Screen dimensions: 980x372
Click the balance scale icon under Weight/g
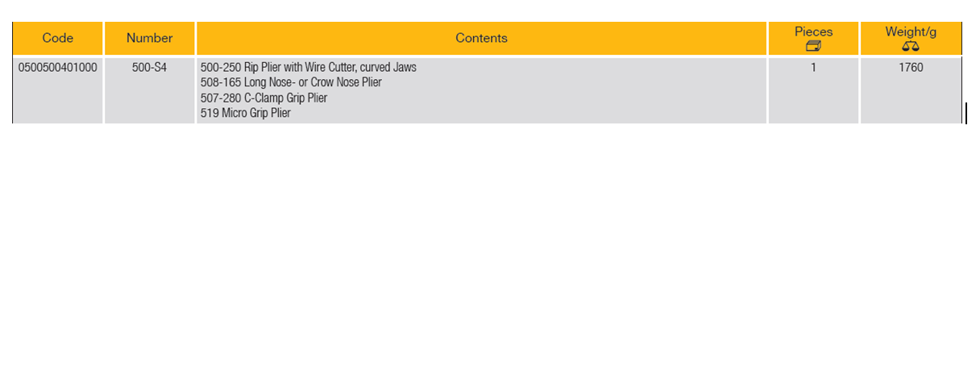tap(911, 46)
